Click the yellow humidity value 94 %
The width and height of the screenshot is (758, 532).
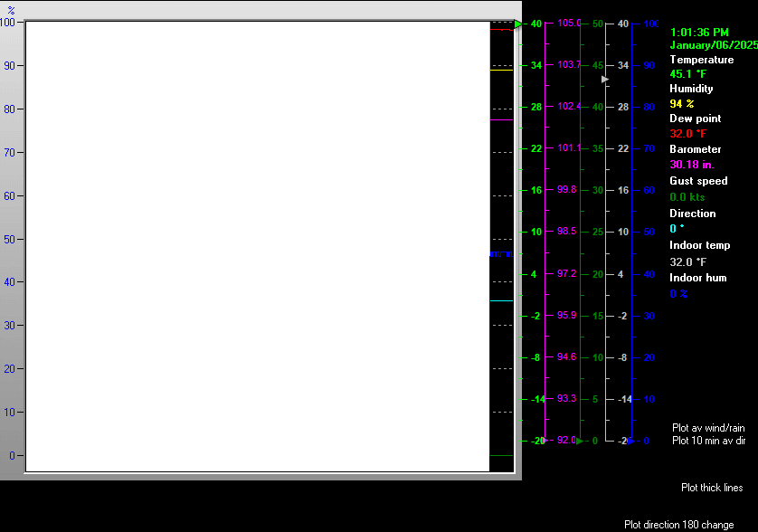pyautogui.click(x=682, y=103)
